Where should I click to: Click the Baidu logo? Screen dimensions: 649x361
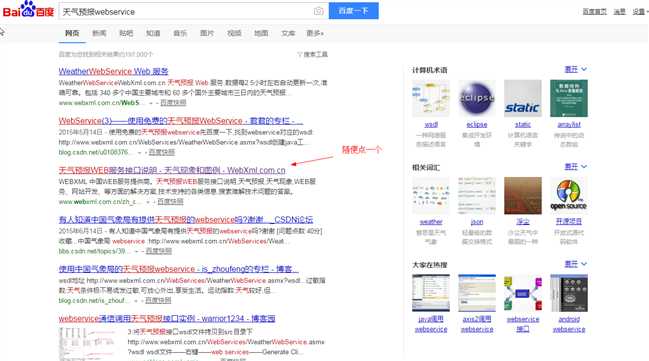pyautogui.click(x=28, y=9)
